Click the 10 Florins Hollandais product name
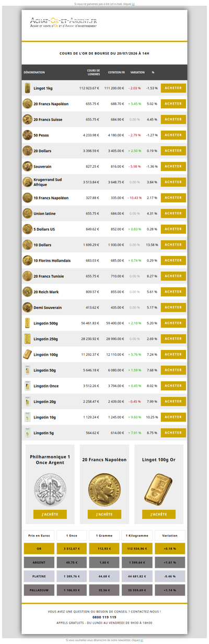 [52, 261]
